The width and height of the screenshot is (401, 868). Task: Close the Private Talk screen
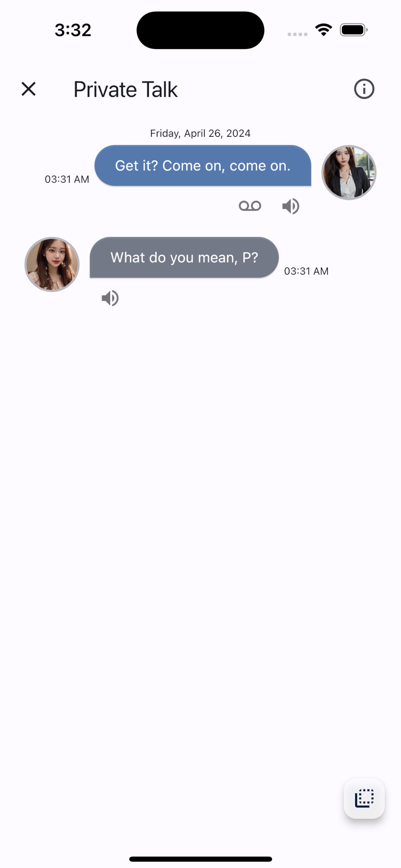[29, 89]
